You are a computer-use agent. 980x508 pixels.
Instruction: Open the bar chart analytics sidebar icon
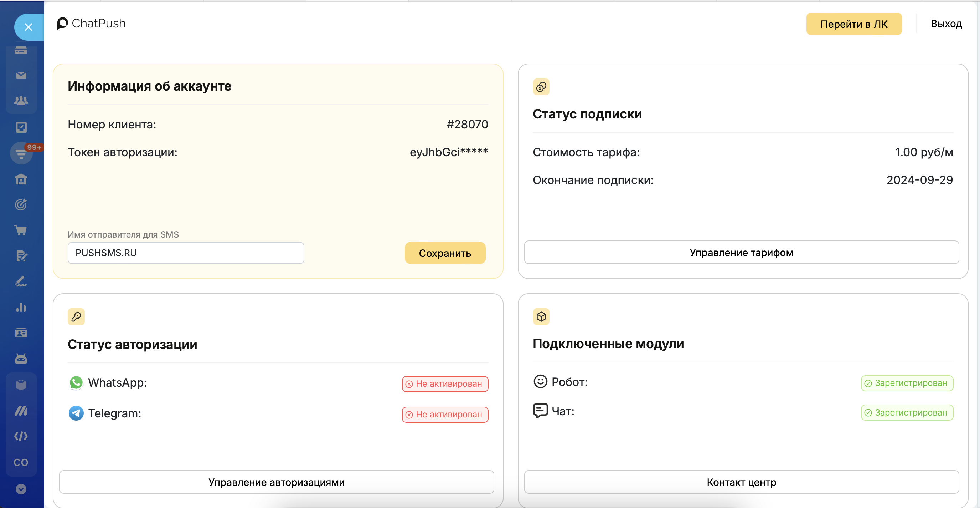click(21, 307)
